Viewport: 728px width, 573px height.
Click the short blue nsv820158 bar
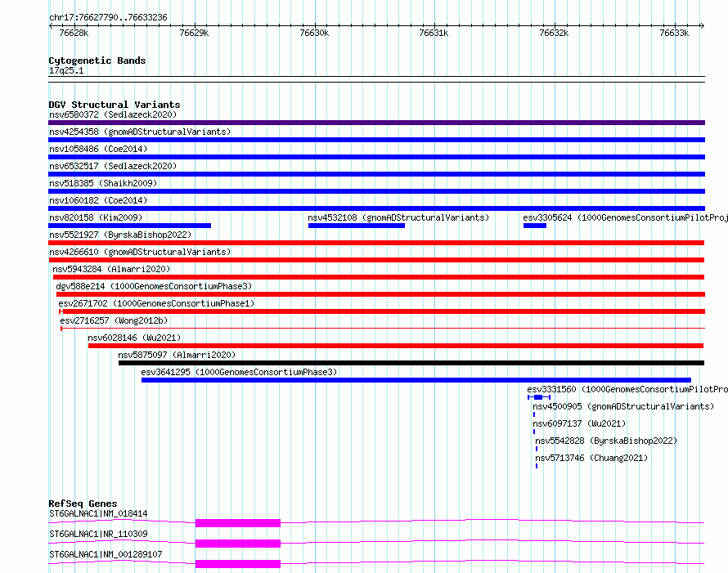coord(129,226)
